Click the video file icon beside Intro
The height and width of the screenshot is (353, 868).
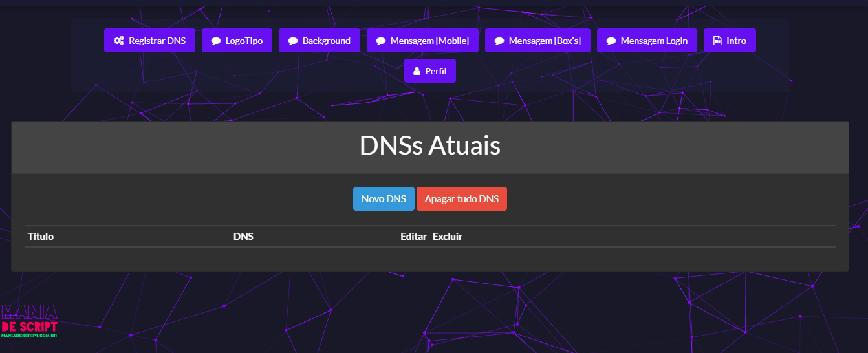(x=717, y=41)
